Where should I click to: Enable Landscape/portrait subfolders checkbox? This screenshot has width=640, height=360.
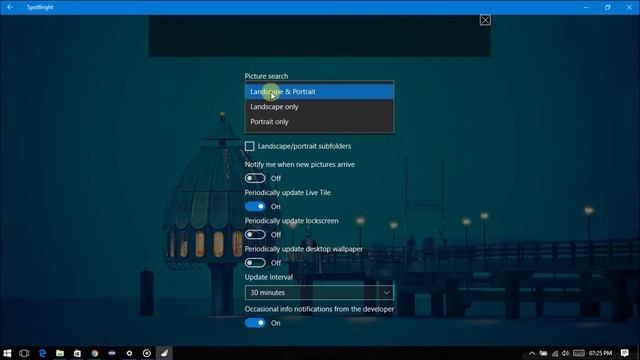point(249,146)
